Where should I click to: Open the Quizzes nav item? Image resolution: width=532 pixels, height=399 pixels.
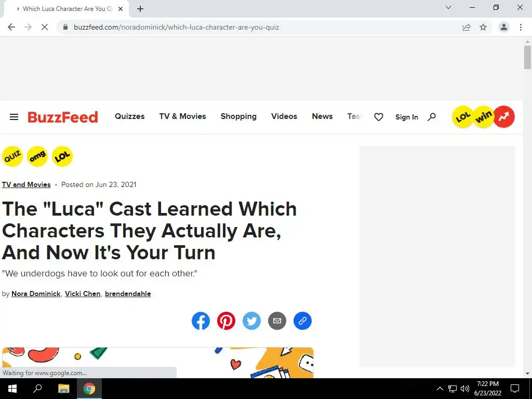(x=129, y=116)
